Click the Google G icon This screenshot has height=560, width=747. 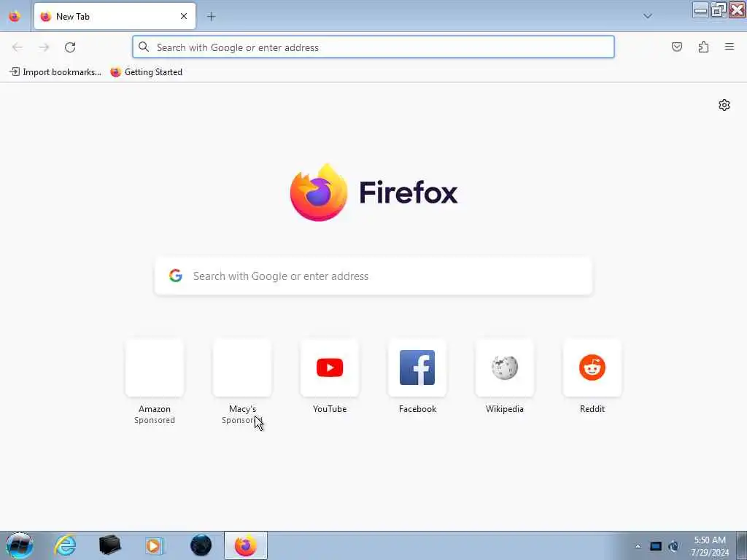pyautogui.click(x=176, y=276)
